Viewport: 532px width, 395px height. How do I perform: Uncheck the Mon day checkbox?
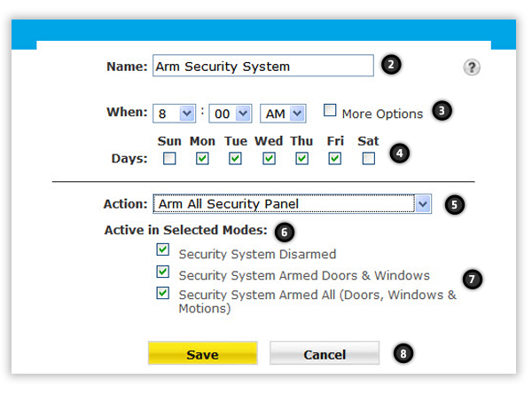click(x=202, y=158)
